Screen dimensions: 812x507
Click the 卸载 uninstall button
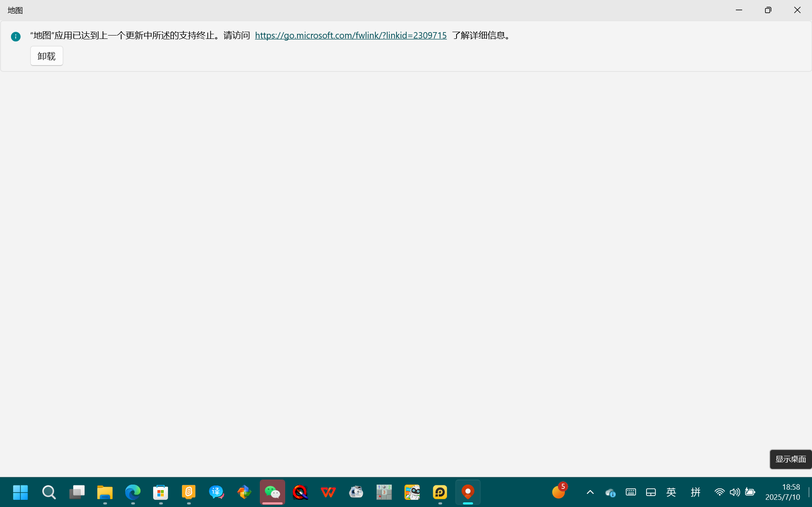pyautogui.click(x=47, y=56)
